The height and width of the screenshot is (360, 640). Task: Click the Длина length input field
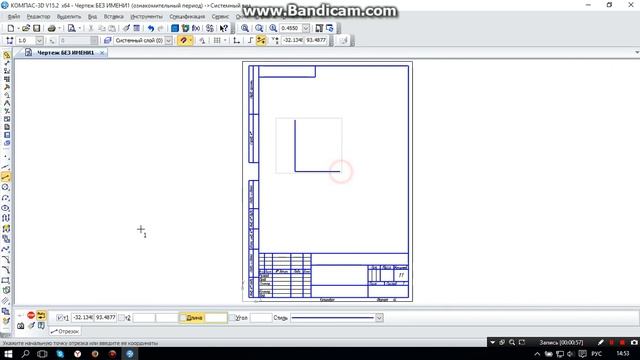coord(216,318)
